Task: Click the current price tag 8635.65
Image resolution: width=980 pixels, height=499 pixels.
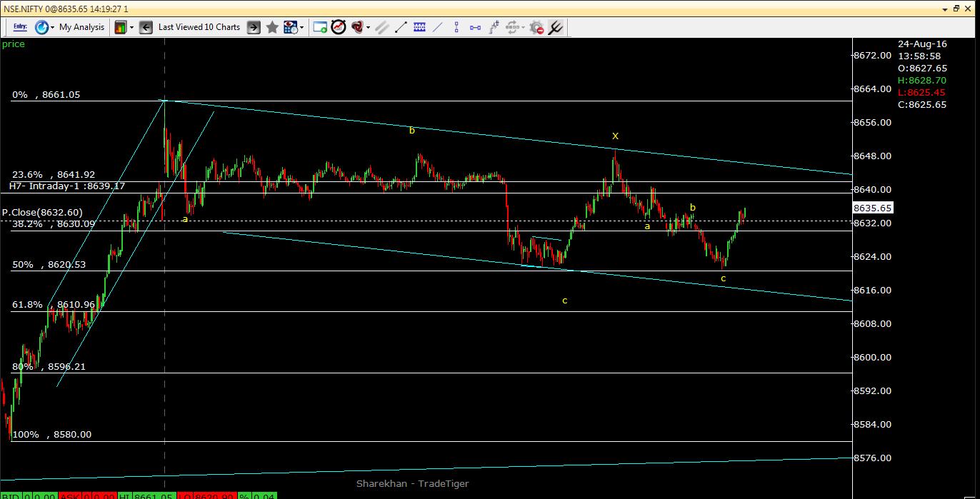Action: [873, 208]
